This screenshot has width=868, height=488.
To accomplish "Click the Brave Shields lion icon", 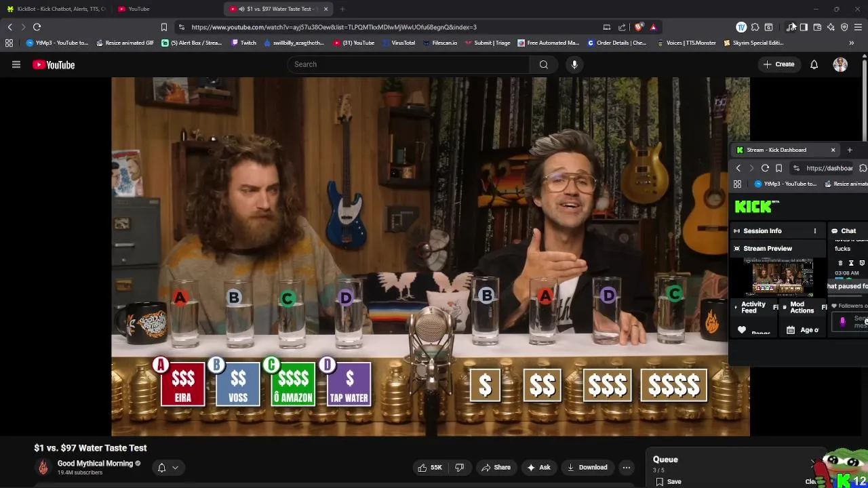I will [x=639, y=27].
